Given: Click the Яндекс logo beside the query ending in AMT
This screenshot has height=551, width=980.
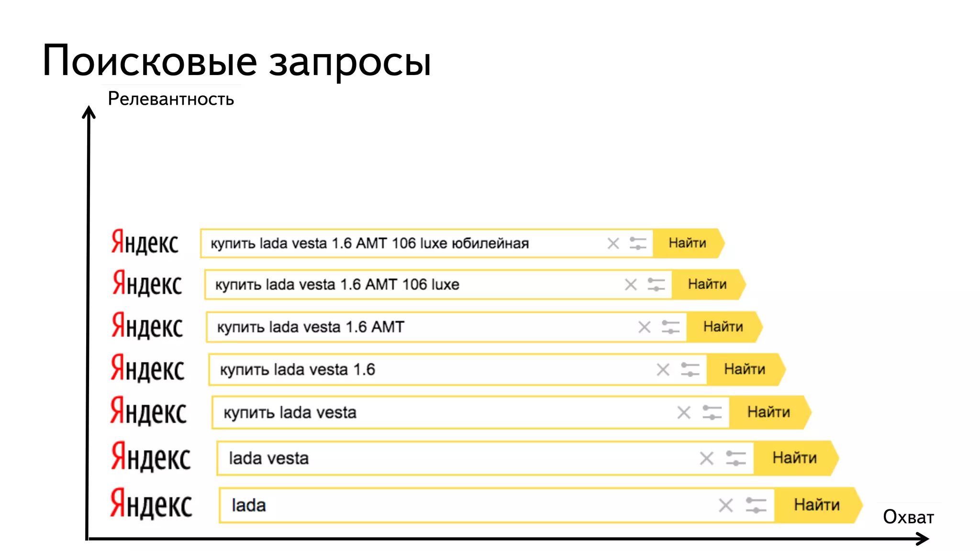Looking at the screenshot, I should pyautogui.click(x=147, y=326).
